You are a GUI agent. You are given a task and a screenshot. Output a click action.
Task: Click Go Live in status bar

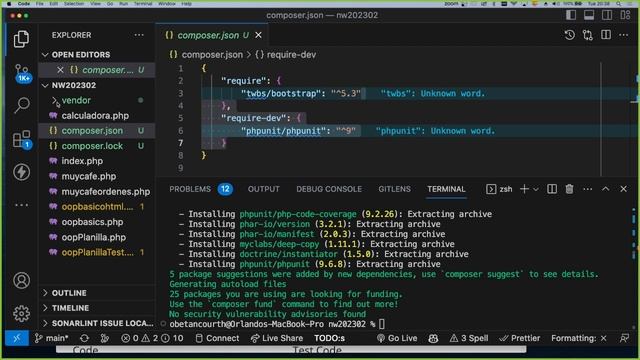tap(397, 338)
